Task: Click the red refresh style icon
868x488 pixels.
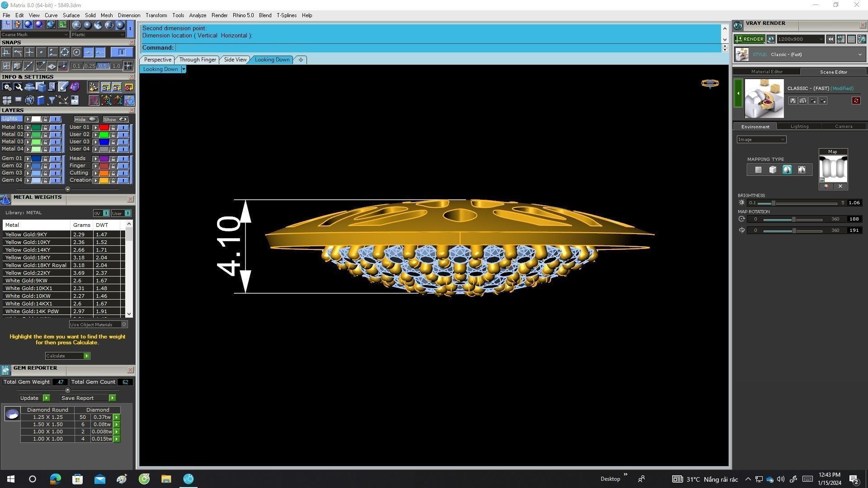Action: point(856,101)
